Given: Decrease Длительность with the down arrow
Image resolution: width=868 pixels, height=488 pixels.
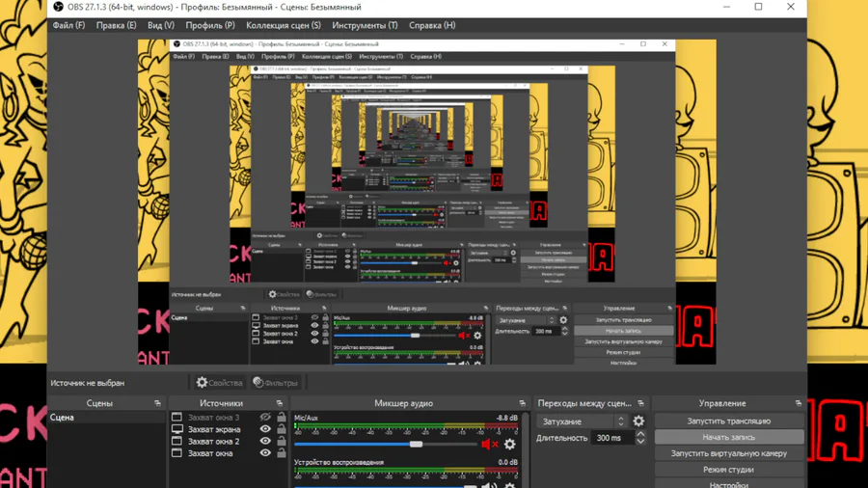Looking at the screenshot, I should point(640,441).
